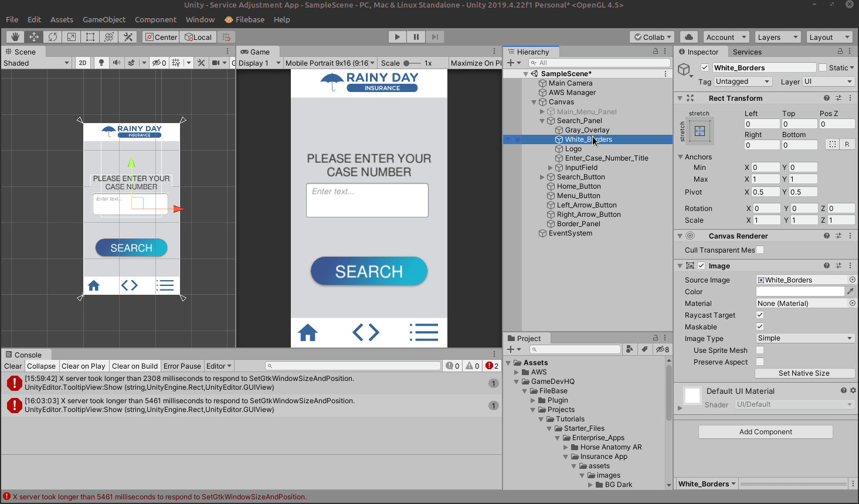Collapse the Anchors section
This screenshot has width=859, height=504.
tap(680, 156)
